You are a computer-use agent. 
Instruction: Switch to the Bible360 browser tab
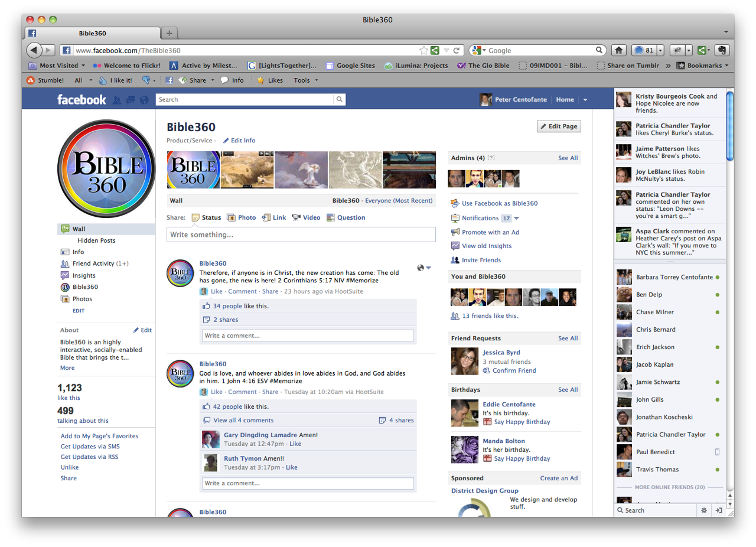(92, 33)
